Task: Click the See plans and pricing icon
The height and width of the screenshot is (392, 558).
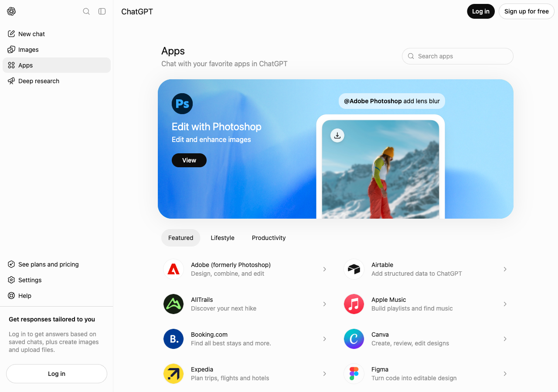Action: 11,264
